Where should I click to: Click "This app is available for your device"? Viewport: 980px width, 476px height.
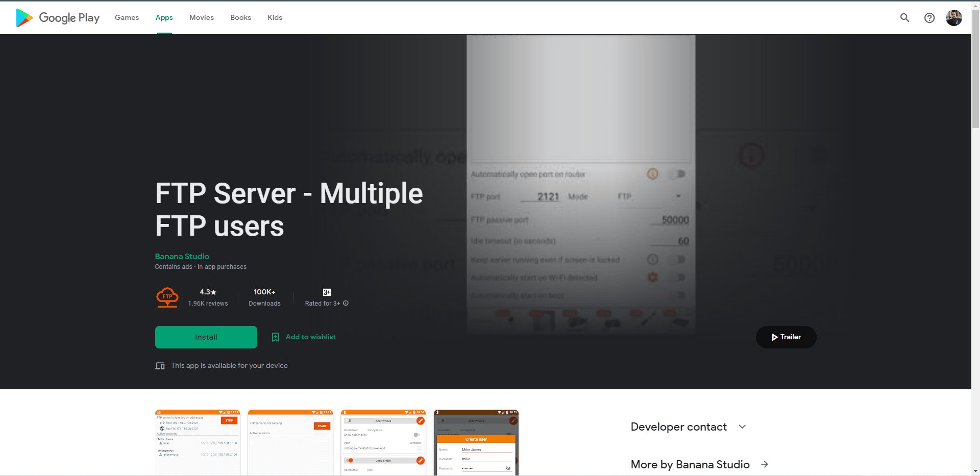pyautogui.click(x=229, y=366)
